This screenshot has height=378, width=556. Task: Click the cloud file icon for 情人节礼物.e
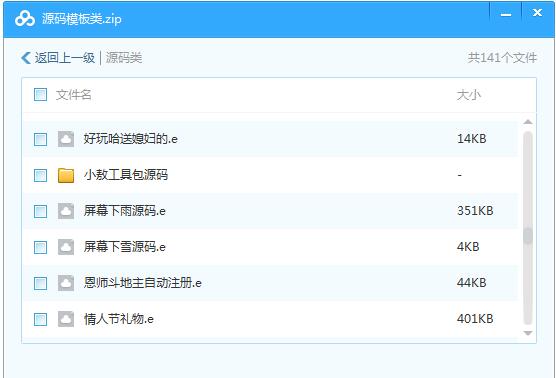coord(66,319)
